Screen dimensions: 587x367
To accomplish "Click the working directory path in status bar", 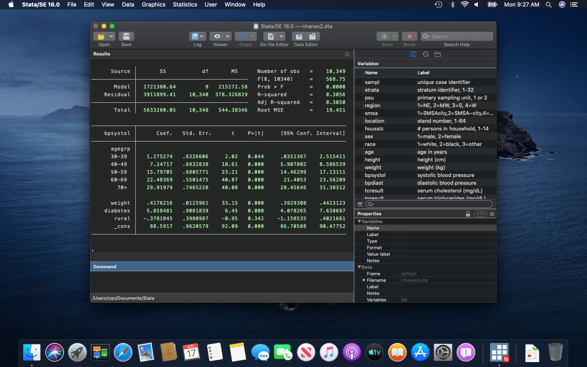I will (x=123, y=298).
